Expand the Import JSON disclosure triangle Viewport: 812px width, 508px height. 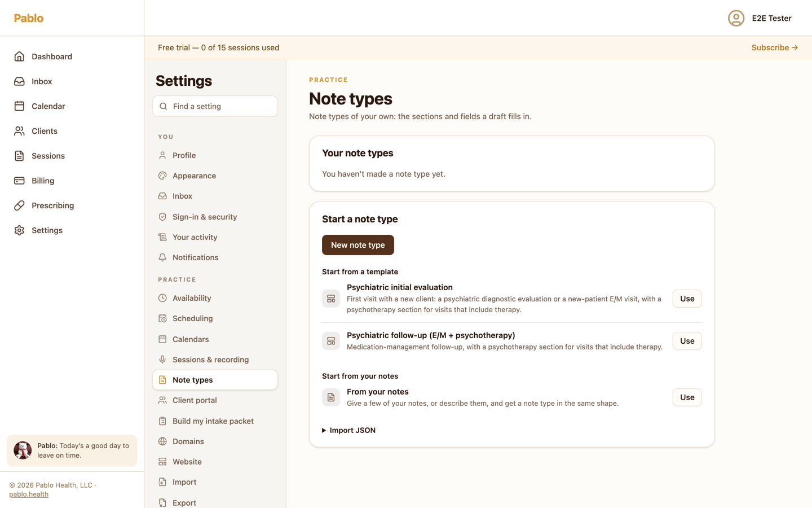[x=324, y=430]
